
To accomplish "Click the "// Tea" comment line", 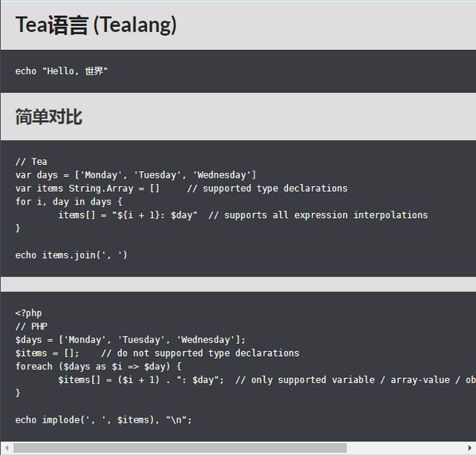I will [x=31, y=162].
